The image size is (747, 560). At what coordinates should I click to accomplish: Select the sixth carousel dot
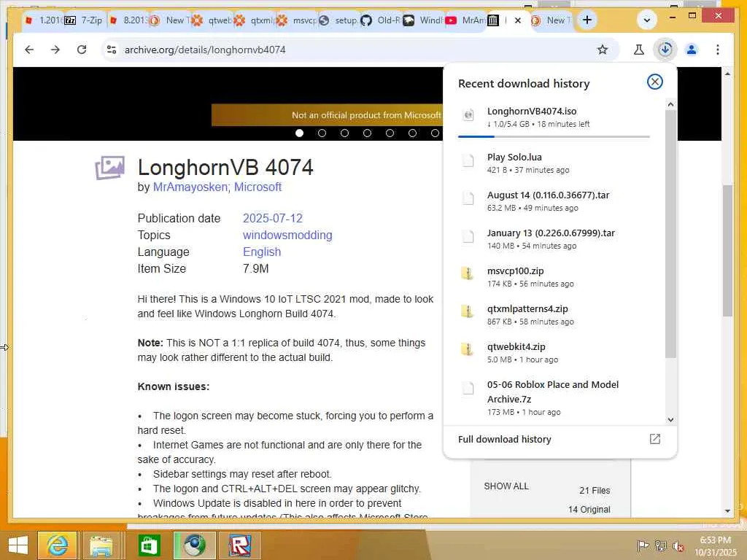tap(412, 133)
